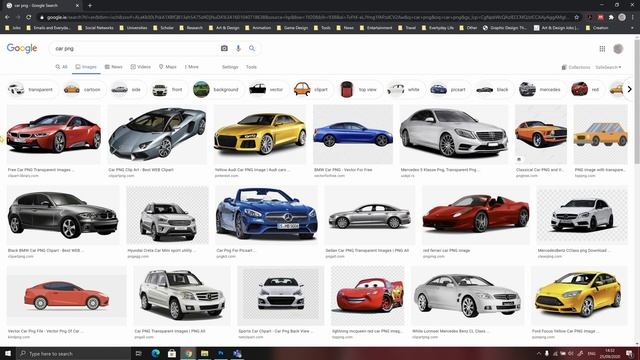Open SafeSearch dropdown
This screenshot has width=640, height=360.
608,67
